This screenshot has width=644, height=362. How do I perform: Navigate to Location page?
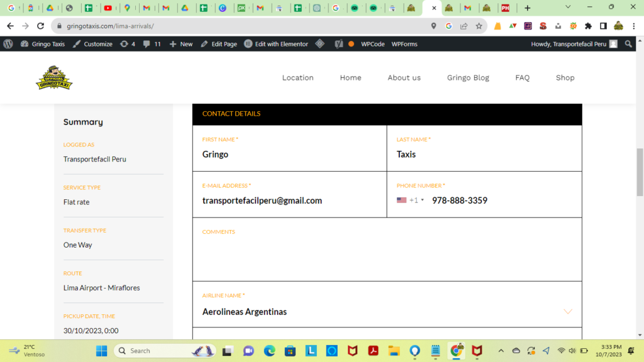(x=297, y=77)
